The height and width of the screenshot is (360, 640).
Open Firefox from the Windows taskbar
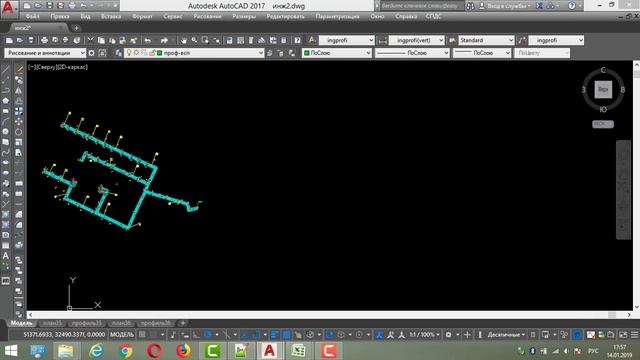click(183, 351)
